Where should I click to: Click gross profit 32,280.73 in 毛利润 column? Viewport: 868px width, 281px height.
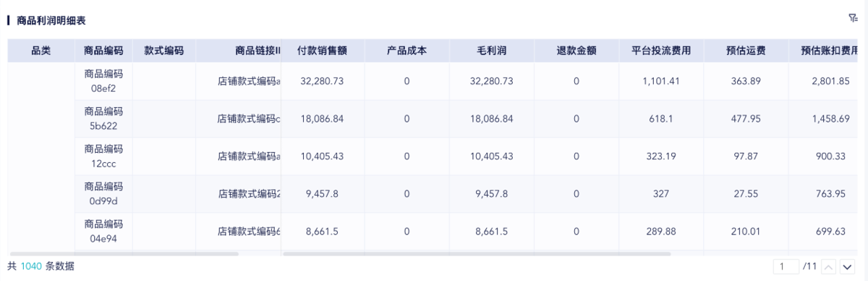[x=492, y=81]
